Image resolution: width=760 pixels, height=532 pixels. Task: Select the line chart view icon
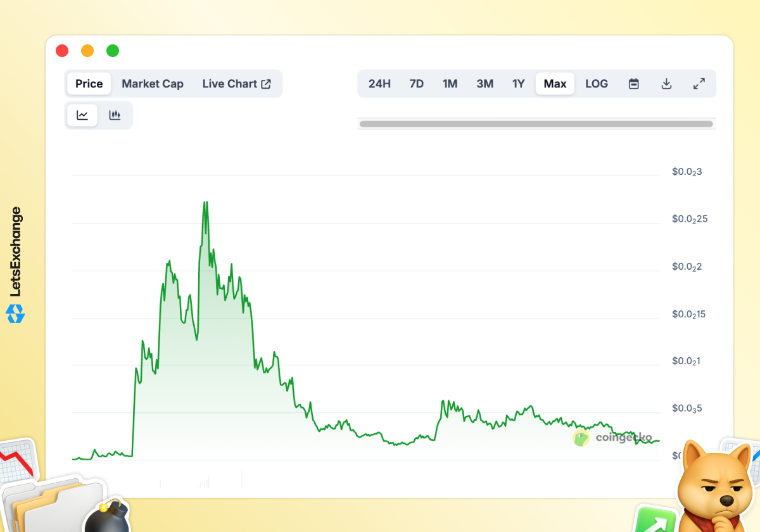82,115
